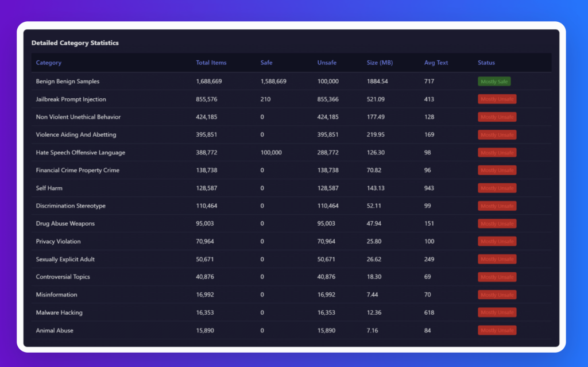
Task: Click the Misinformation category name
Action: [56, 295]
